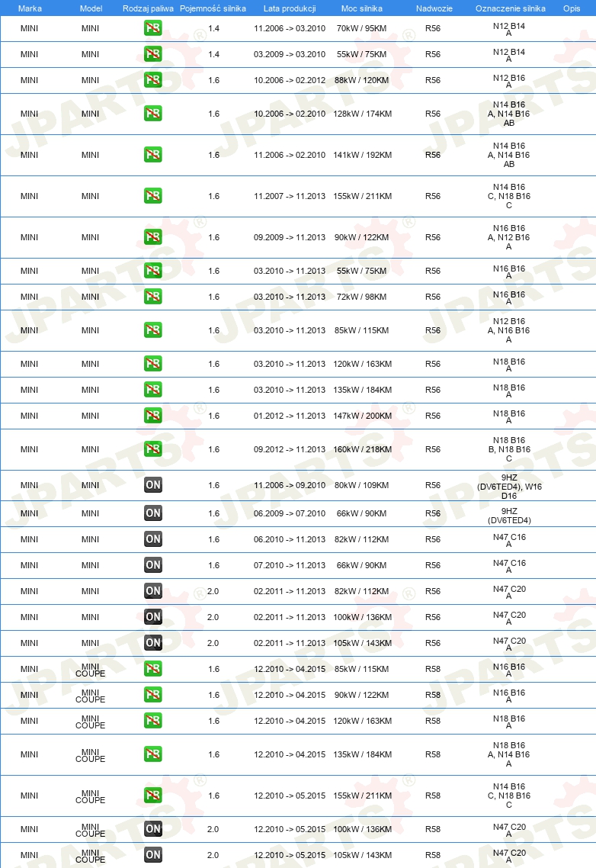Click petrol fuel icon in 141kW / 192KM row
The height and width of the screenshot is (868, 596).
click(152, 155)
